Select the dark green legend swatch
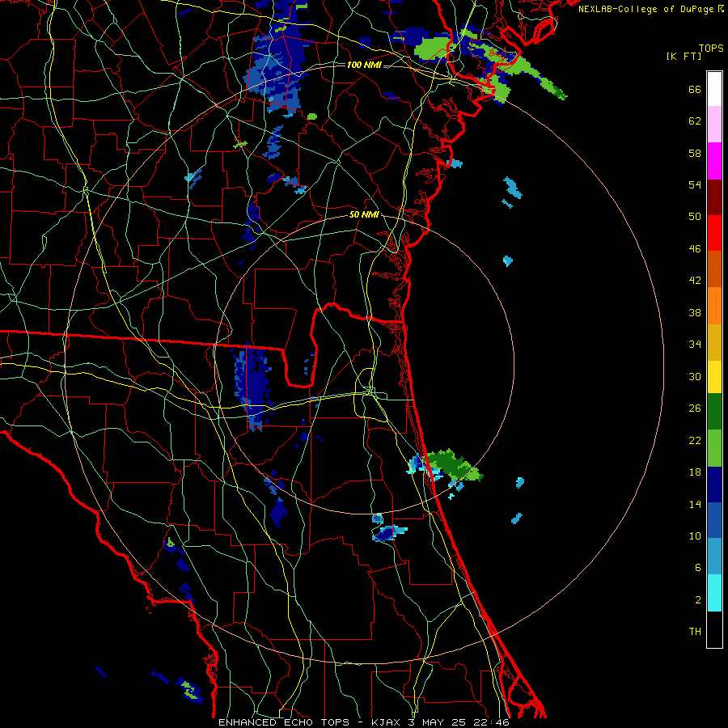 coord(714,412)
